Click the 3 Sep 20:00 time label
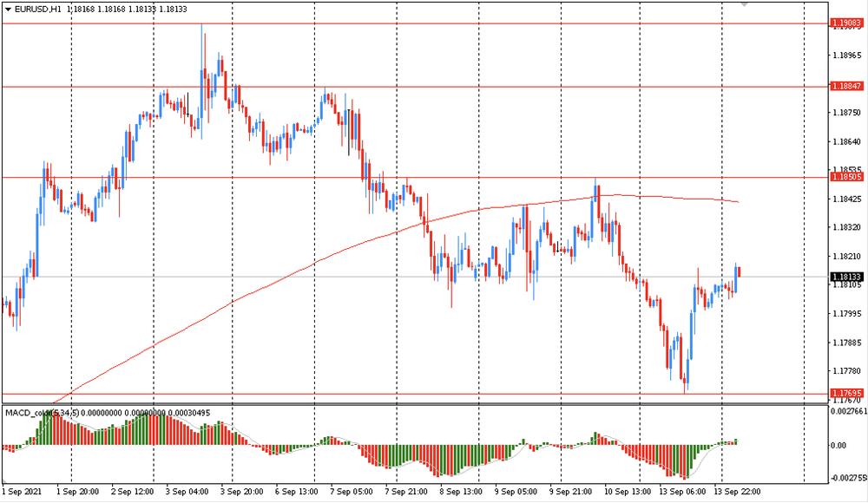The height and width of the screenshot is (503, 868). pos(241,492)
